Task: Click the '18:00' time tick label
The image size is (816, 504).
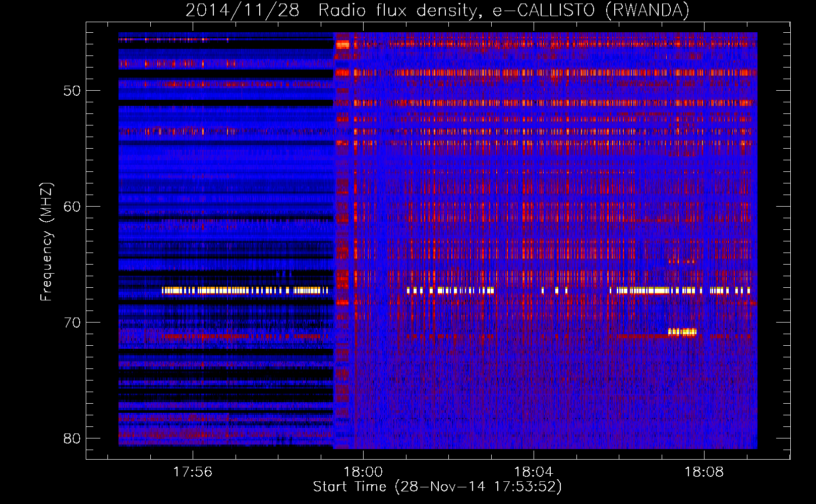Action: click(363, 472)
